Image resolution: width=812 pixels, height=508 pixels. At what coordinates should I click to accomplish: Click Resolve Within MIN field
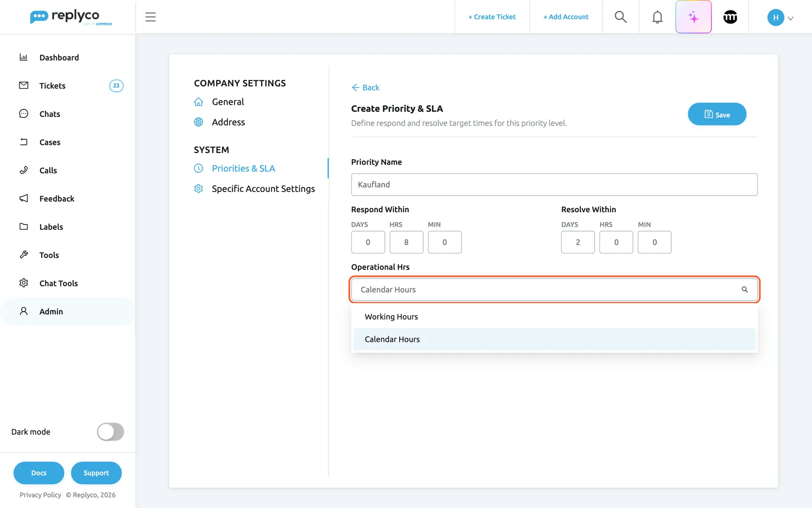[x=655, y=242]
